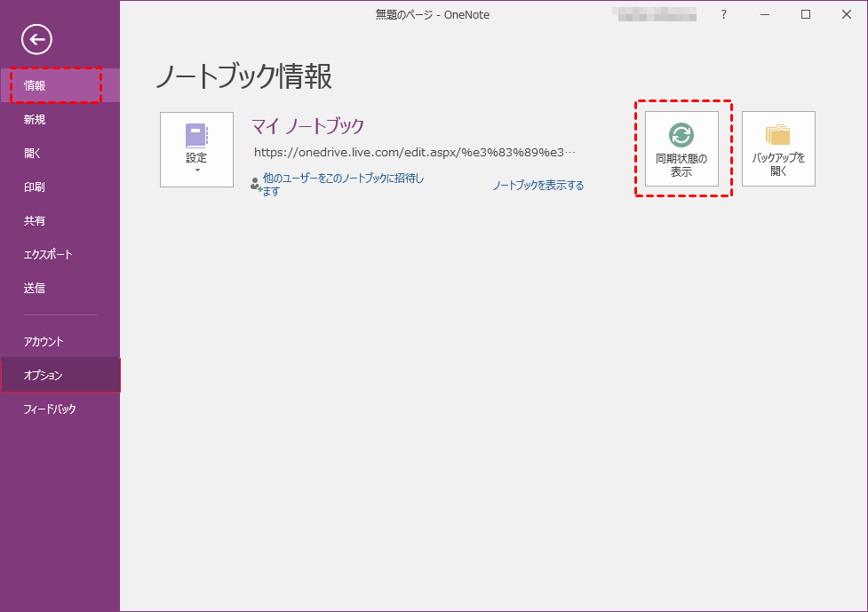
Task: Click the back arrow circle icon
Action: pos(36,39)
